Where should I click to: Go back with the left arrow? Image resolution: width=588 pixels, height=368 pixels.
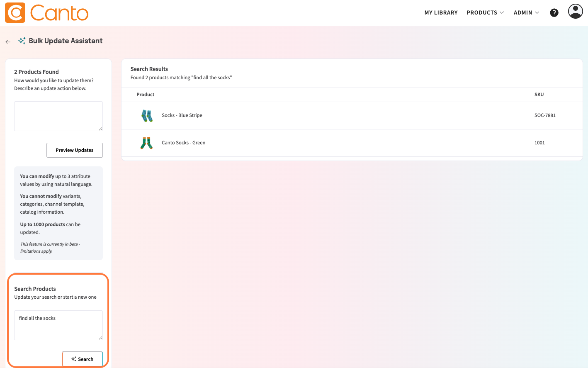pos(8,41)
